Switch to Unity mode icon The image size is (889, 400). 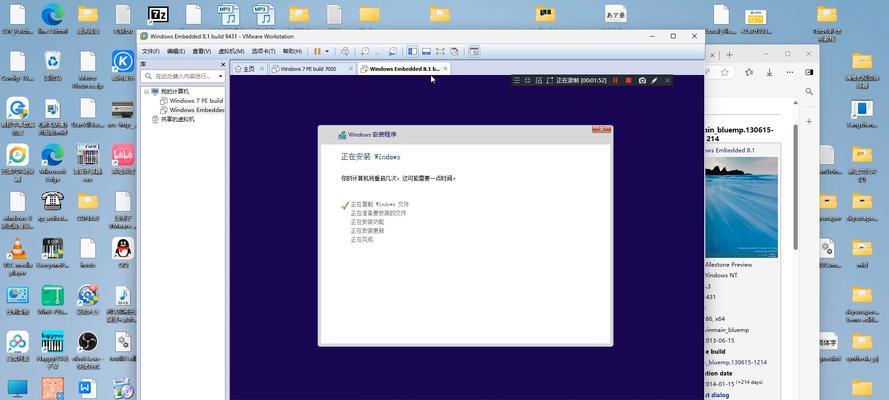pos(454,52)
